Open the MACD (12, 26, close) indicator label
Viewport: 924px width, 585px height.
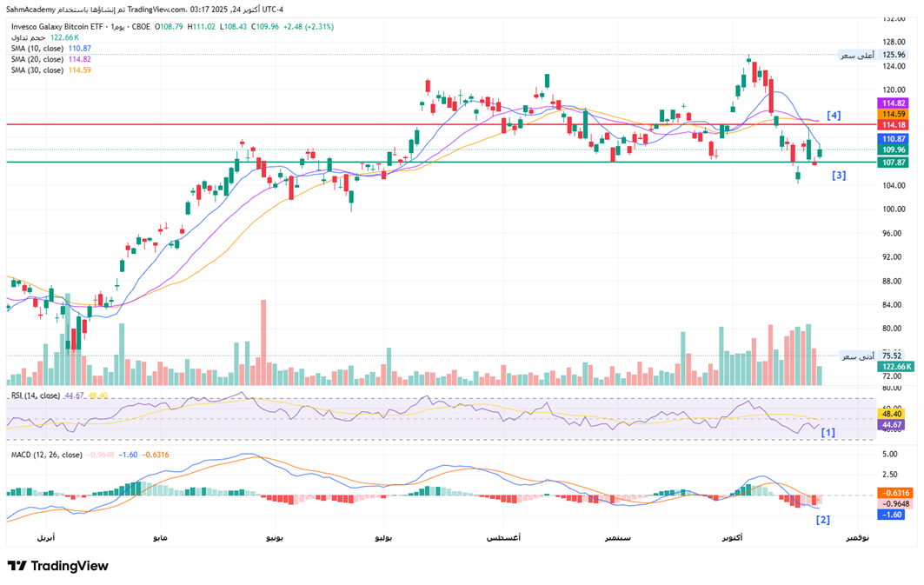click(45, 455)
